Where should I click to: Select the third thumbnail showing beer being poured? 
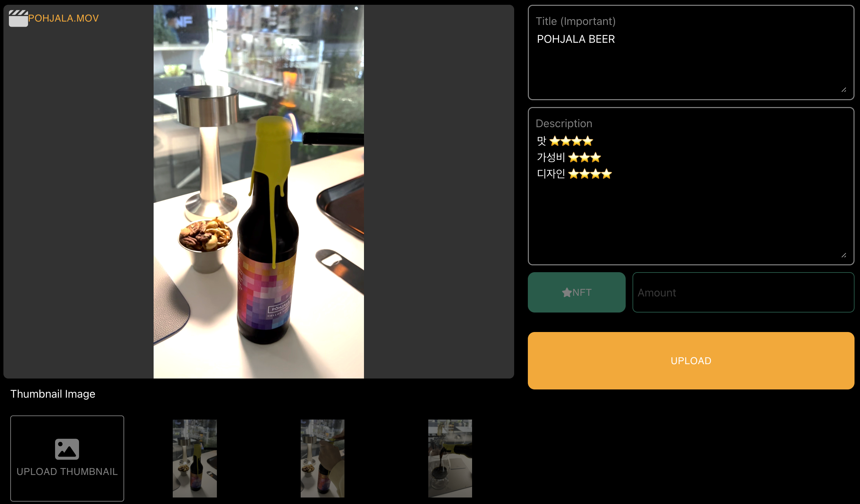click(x=450, y=458)
